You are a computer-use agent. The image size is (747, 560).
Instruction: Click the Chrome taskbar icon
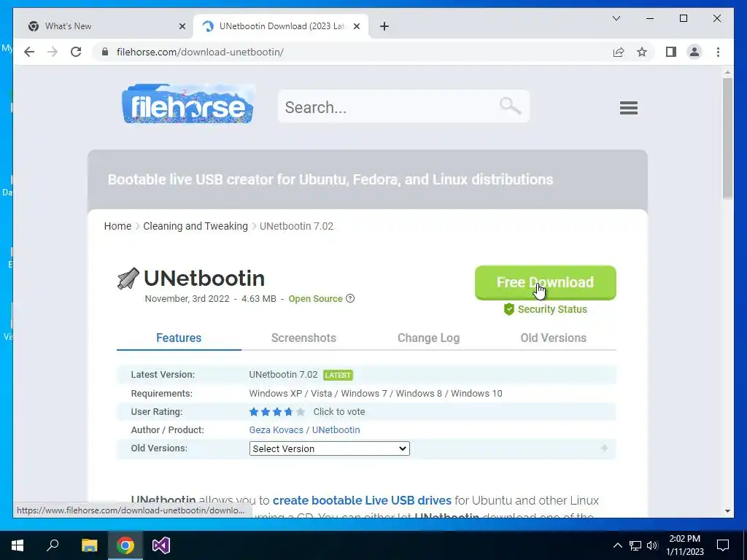(125, 545)
